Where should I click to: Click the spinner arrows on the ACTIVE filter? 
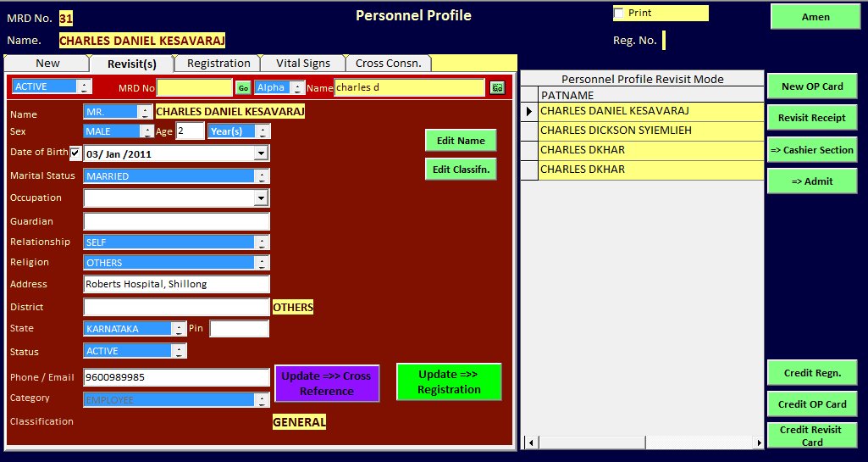[84, 86]
